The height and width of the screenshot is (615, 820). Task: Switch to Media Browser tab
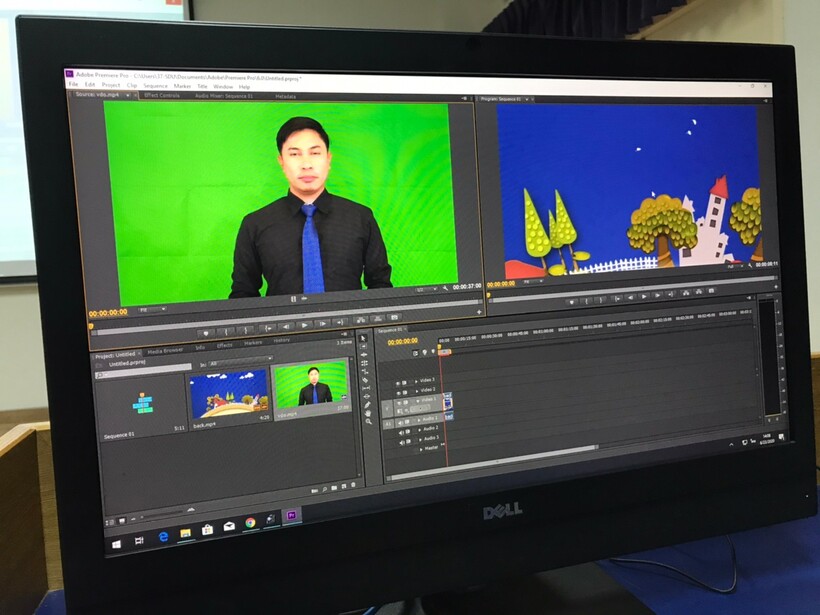coord(165,350)
